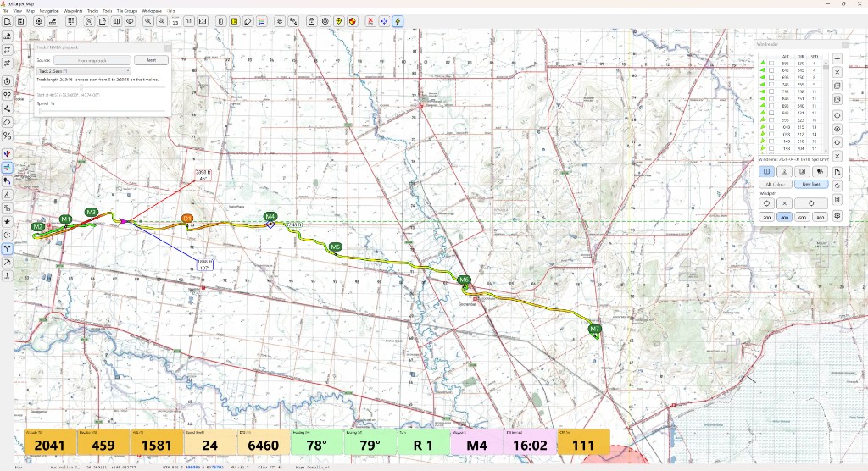Click the new document icon in the top toolbar
868x471 pixels.
(x=7, y=21)
